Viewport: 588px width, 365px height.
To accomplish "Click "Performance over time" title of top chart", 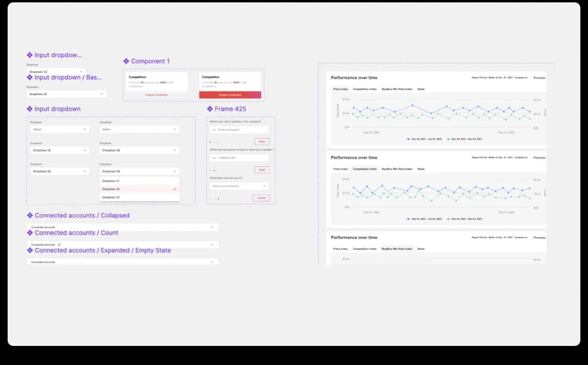I will (x=354, y=77).
